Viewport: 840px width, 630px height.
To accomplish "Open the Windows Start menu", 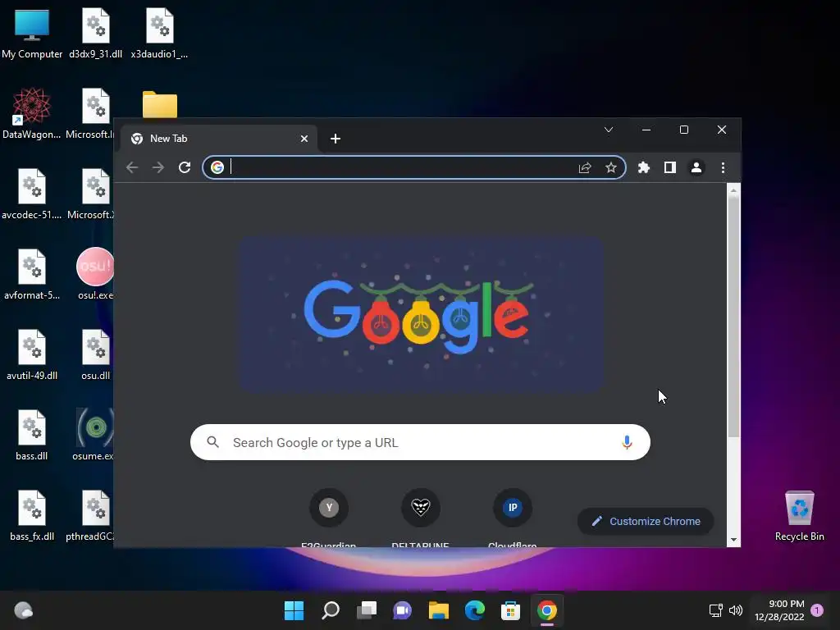I will [294, 610].
